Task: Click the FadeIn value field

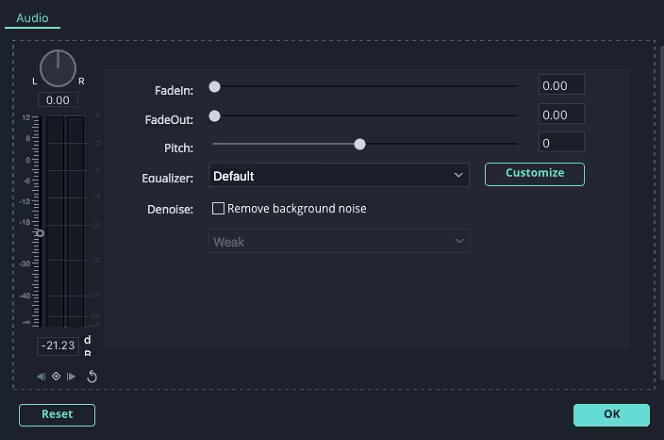Action: pyautogui.click(x=561, y=86)
